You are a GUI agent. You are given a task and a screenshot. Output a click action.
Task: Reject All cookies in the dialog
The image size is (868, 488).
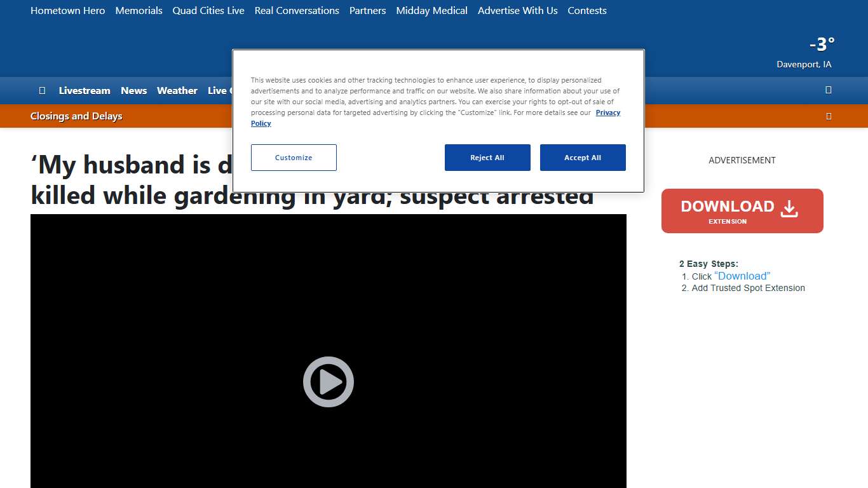(487, 157)
